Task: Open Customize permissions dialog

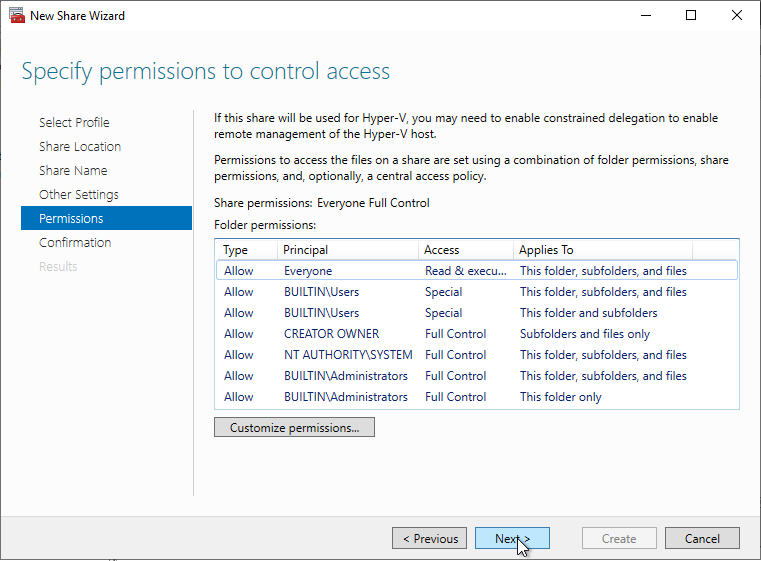Action: [294, 427]
